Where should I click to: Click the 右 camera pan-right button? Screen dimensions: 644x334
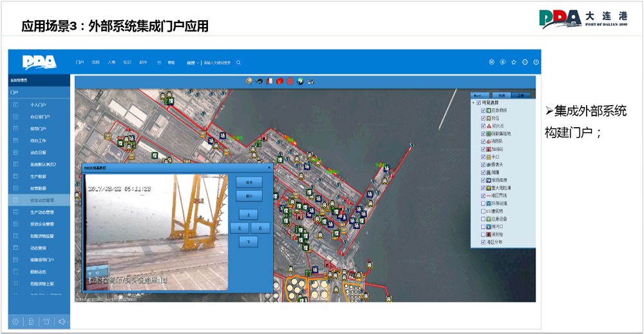tap(260, 228)
